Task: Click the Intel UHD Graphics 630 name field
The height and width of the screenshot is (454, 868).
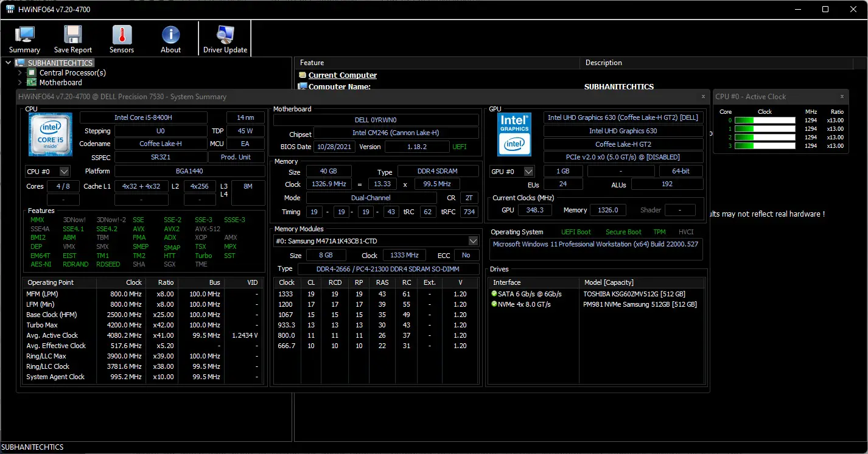Action: tap(623, 131)
